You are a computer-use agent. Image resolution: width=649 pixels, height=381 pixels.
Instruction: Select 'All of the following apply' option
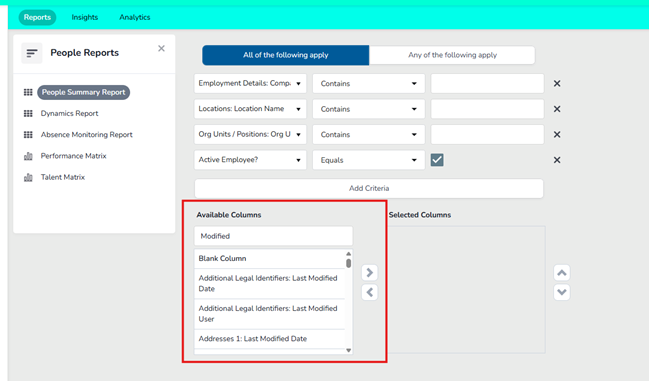[286, 55]
